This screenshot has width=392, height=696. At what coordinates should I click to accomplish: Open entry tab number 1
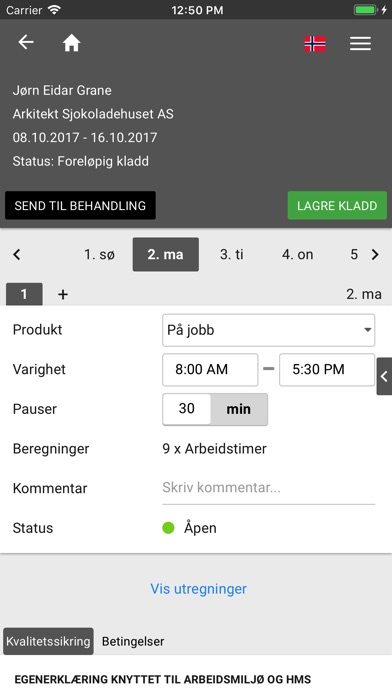tap(24, 294)
